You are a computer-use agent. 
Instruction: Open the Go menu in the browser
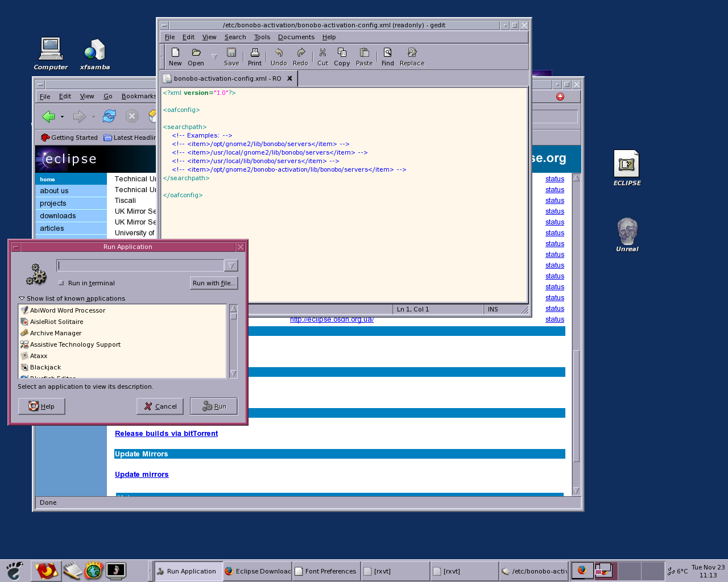108,96
